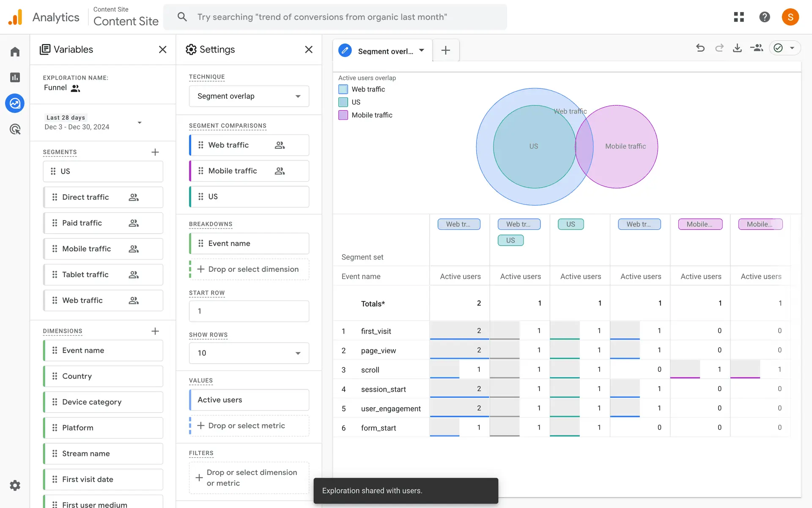Expand the Show rows dropdown

click(x=249, y=353)
